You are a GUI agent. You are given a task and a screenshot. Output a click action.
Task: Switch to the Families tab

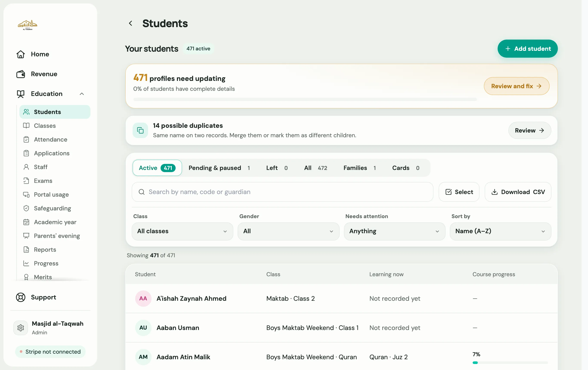tap(359, 168)
